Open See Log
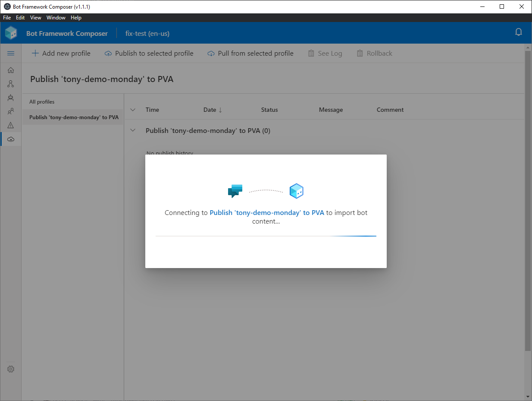This screenshot has width=532, height=401. pos(325,54)
